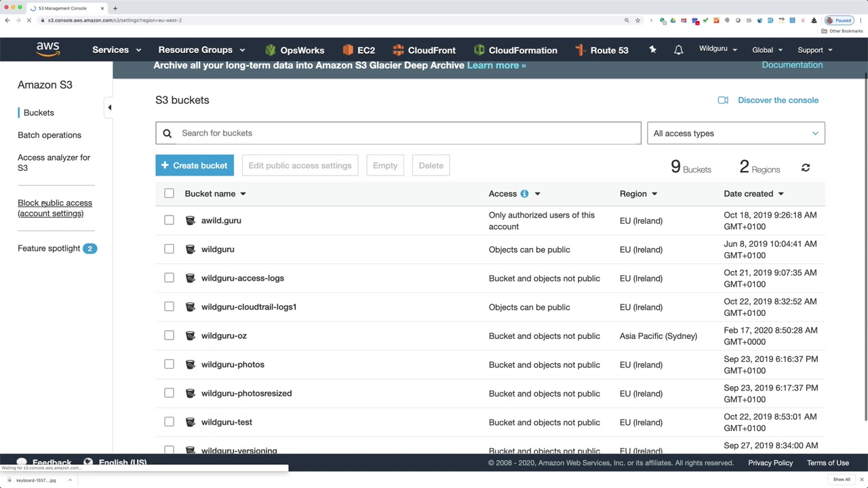The height and width of the screenshot is (488, 868).
Task: Collapse the S3 sidebar with the arrow
Action: pos(109,107)
